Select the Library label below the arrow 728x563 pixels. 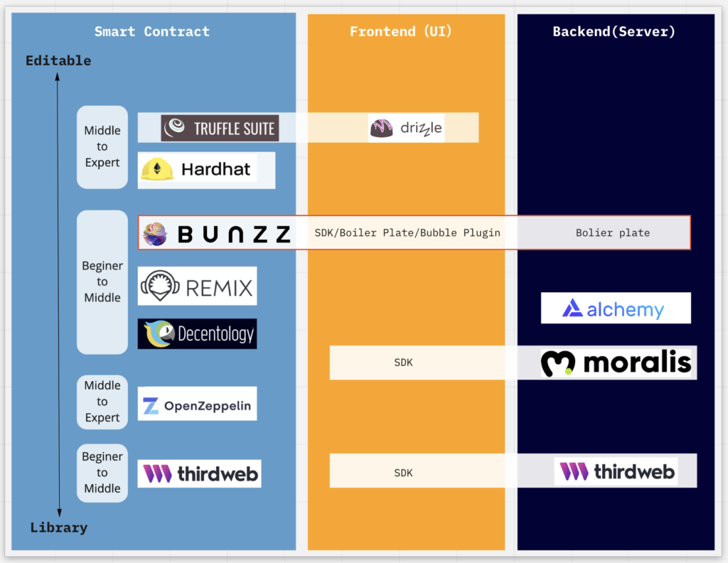coord(59,527)
